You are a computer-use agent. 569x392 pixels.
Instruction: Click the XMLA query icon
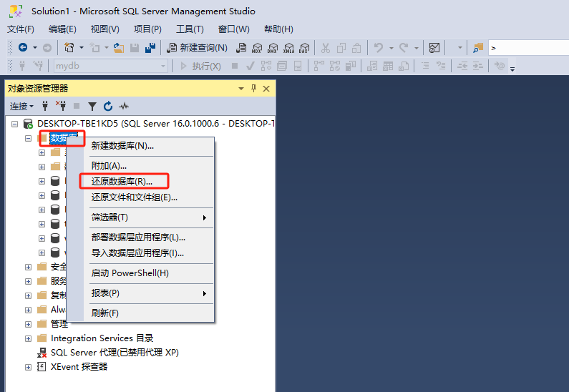click(288, 48)
